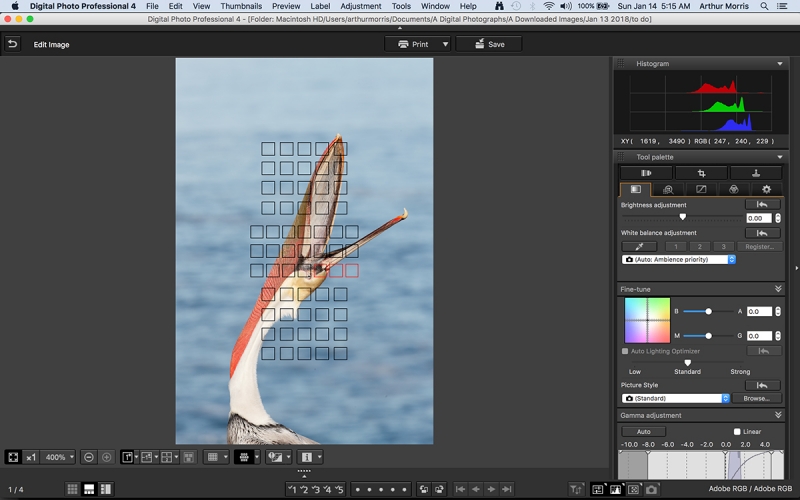800x500 pixels.
Task: Collapse the Gamma adjustment section
Action: click(x=778, y=415)
